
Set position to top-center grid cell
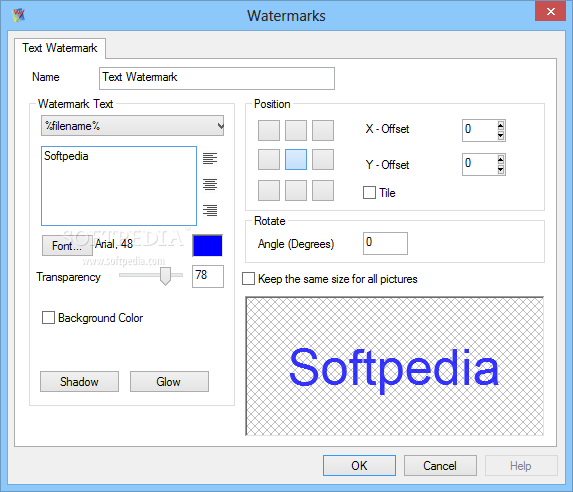[x=296, y=130]
